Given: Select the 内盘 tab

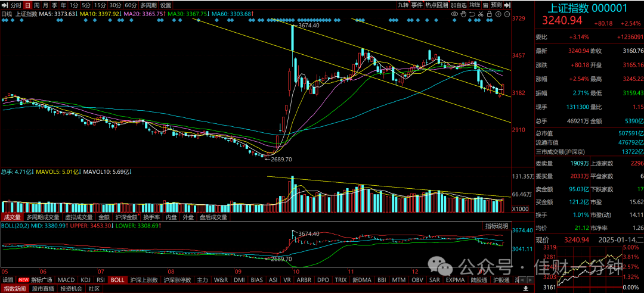Looking at the screenshot, I should tap(171, 217).
